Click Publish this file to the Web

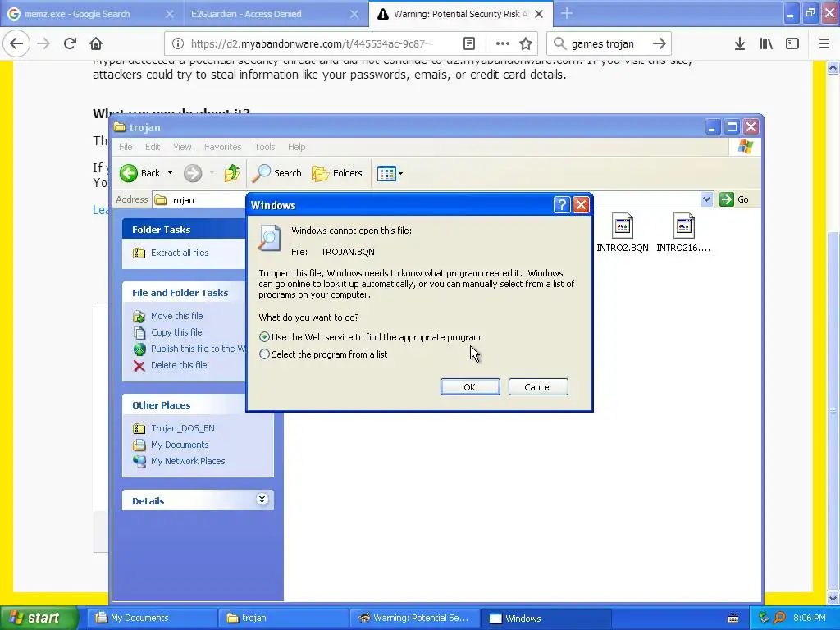[x=189, y=349]
